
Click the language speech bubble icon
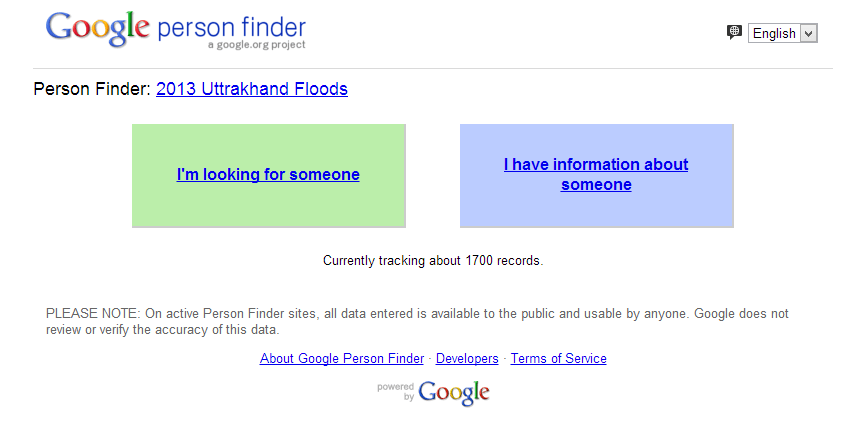[734, 33]
